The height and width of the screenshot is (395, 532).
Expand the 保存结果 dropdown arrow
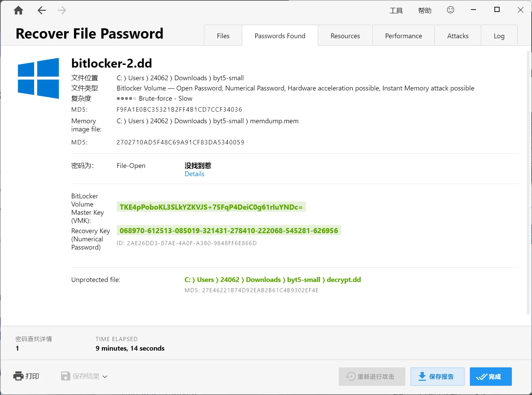pos(105,377)
